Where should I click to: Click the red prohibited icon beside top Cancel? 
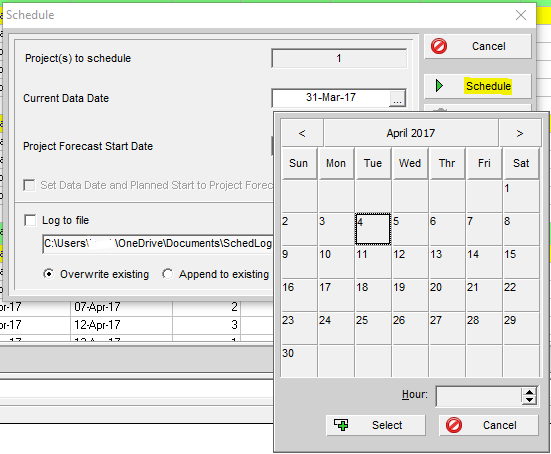click(439, 46)
